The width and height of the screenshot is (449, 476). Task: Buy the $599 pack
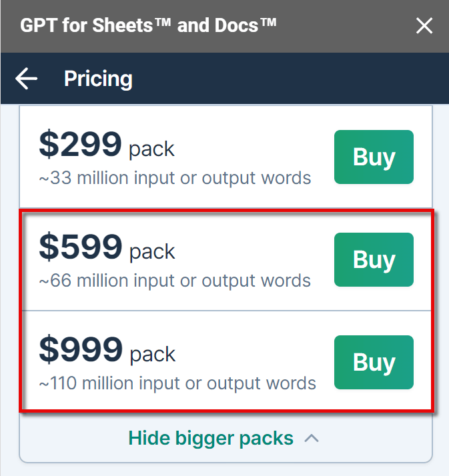tap(374, 259)
